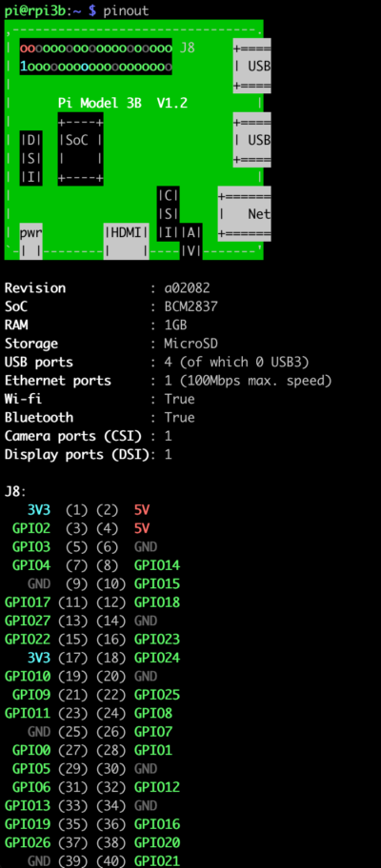
Task: Click the DSI connector on the diagram
Action: [x=31, y=158]
